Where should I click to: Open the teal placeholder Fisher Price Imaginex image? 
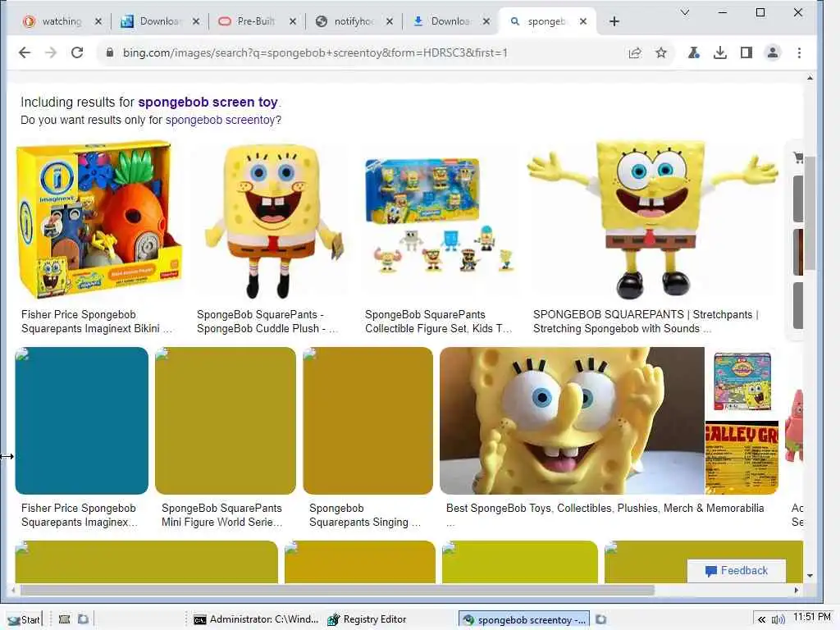[81, 421]
